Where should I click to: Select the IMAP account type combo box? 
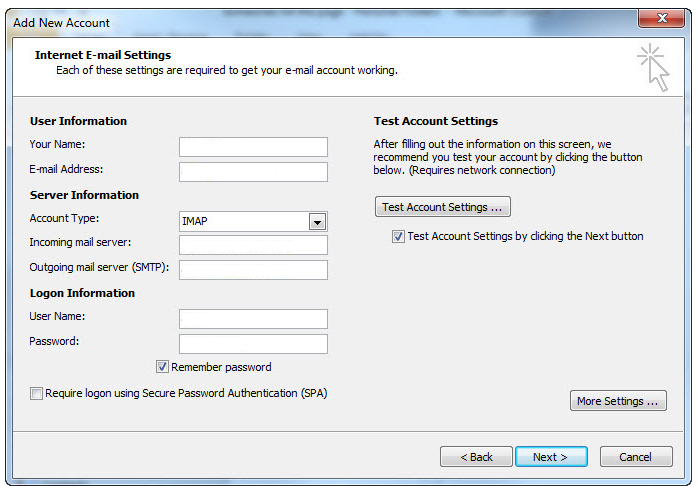coord(253,221)
